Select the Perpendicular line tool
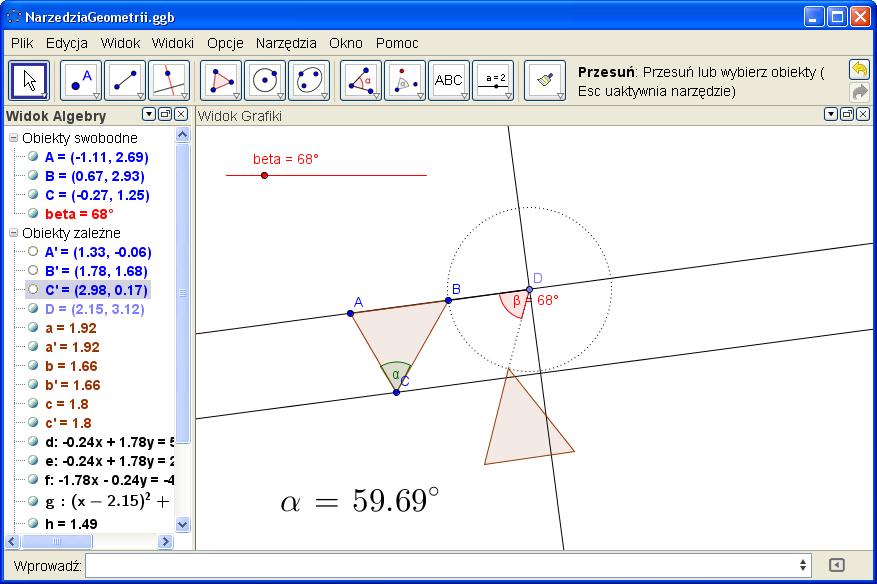The image size is (877, 584). (169, 81)
